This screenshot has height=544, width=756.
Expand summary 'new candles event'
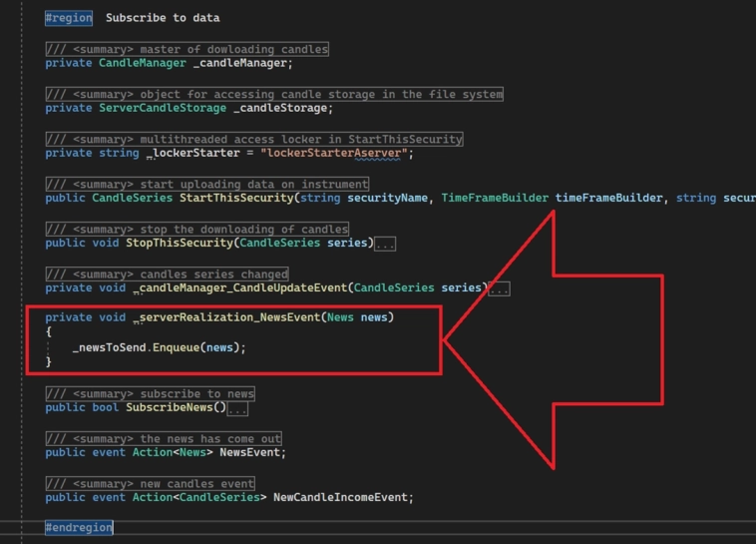pos(150,483)
